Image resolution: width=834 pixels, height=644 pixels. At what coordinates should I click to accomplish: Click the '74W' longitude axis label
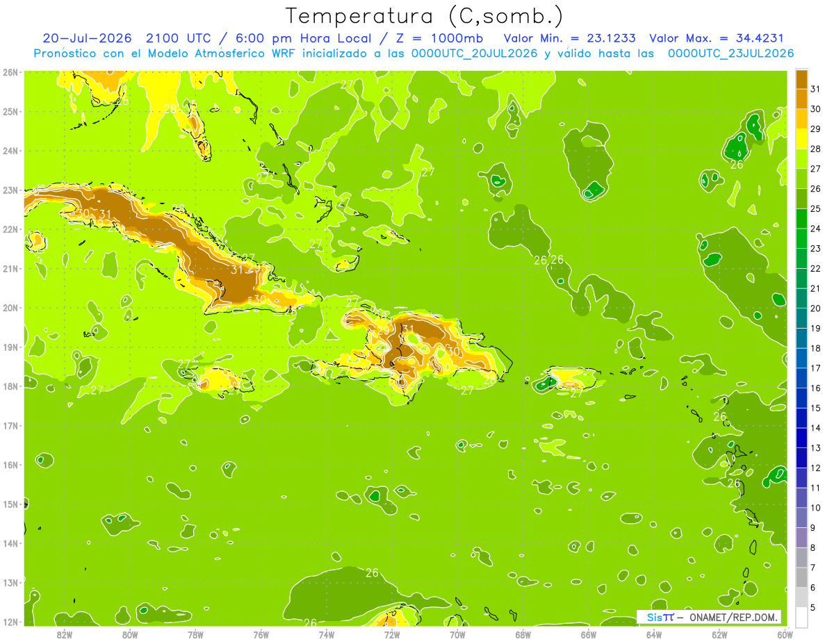(x=327, y=634)
